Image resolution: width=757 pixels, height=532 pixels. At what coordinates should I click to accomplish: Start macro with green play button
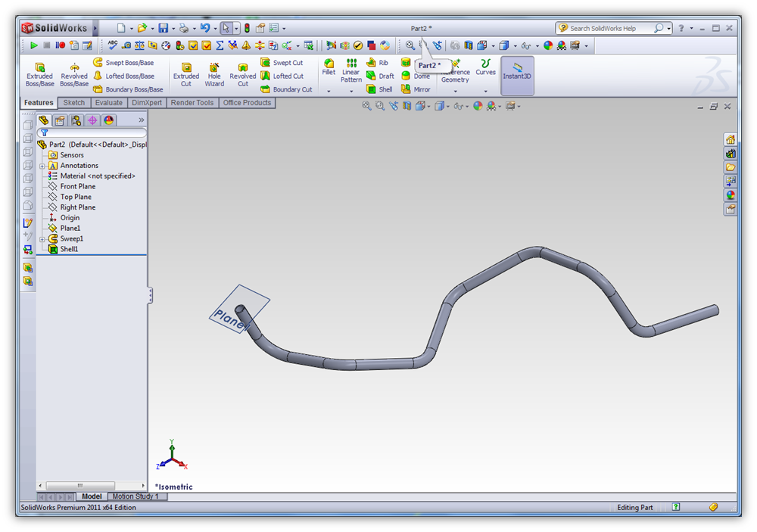coord(34,45)
